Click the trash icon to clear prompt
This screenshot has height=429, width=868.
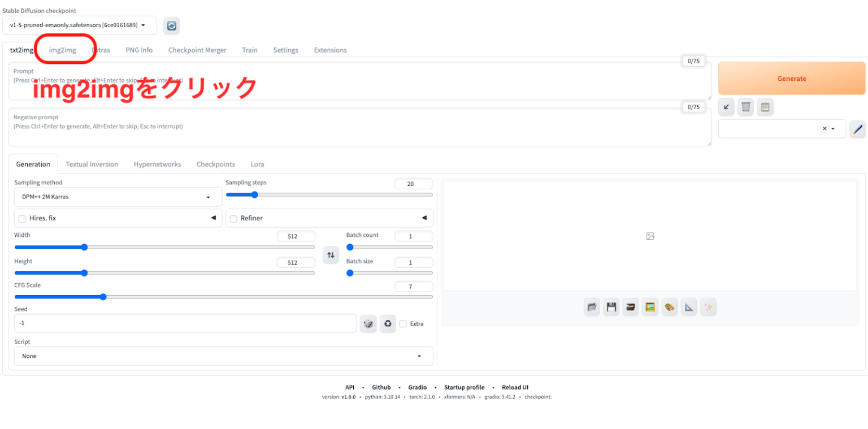pos(745,107)
